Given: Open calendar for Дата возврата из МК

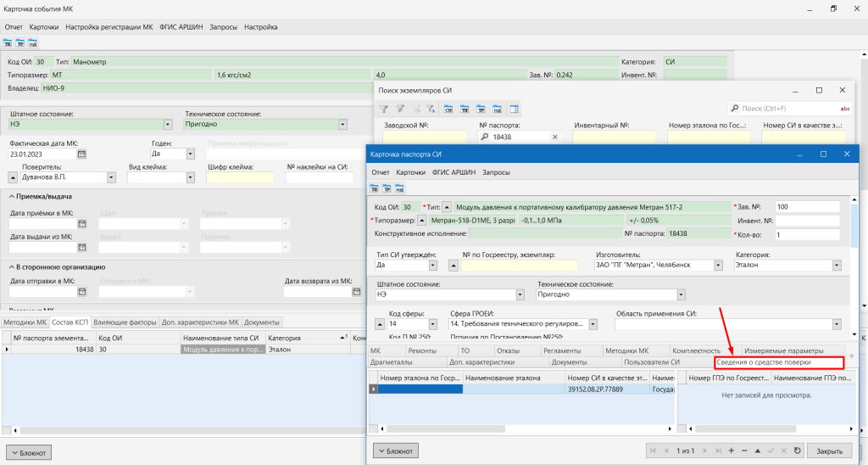Looking at the screenshot, I should [356, 292].
